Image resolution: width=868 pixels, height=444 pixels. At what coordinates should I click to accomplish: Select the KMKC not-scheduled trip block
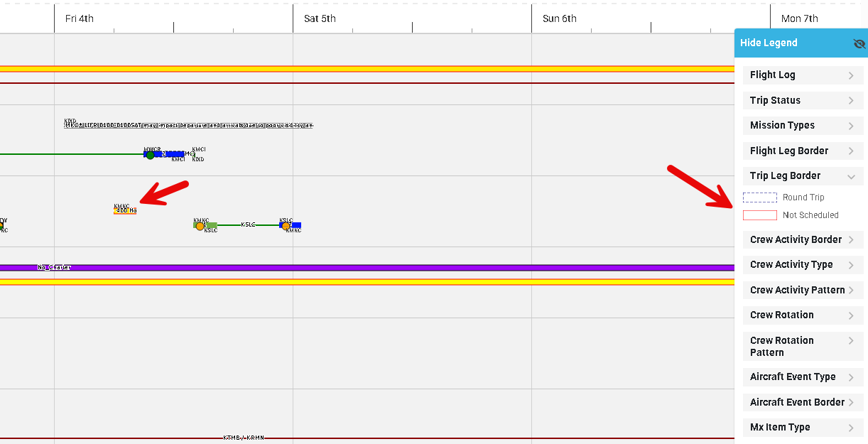(125, 210)
